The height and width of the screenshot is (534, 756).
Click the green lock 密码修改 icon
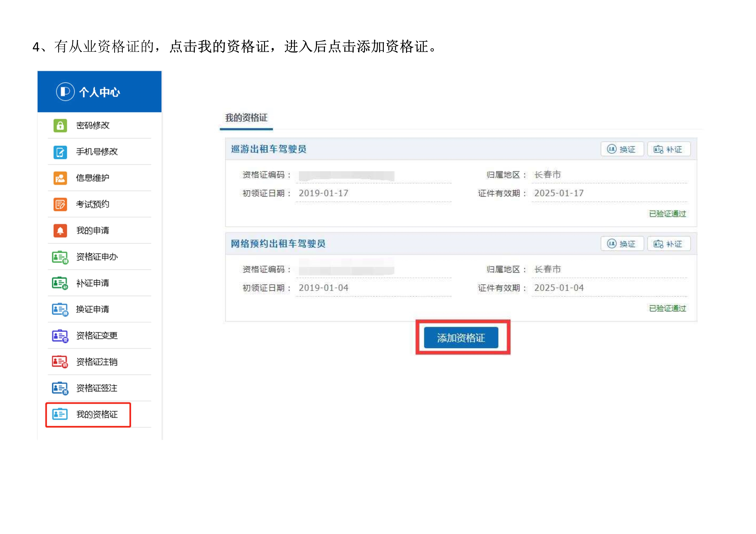click(x=60, y=125)
